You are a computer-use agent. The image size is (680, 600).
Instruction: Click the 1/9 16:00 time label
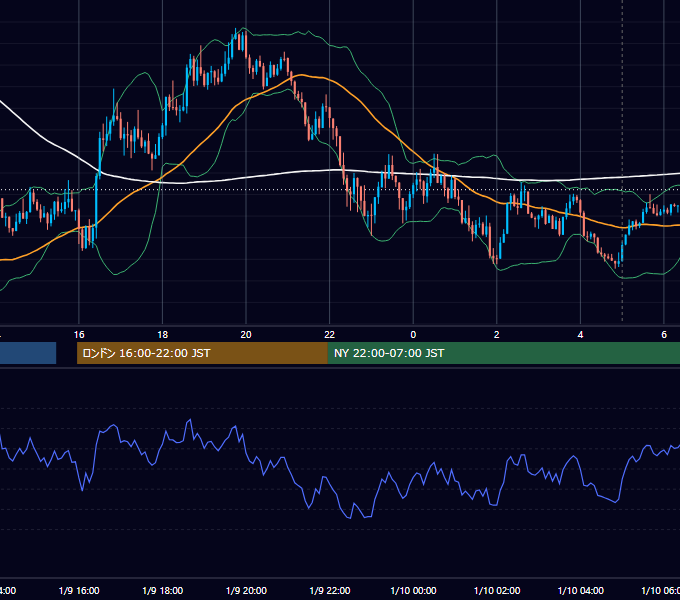tap(79, 590)
